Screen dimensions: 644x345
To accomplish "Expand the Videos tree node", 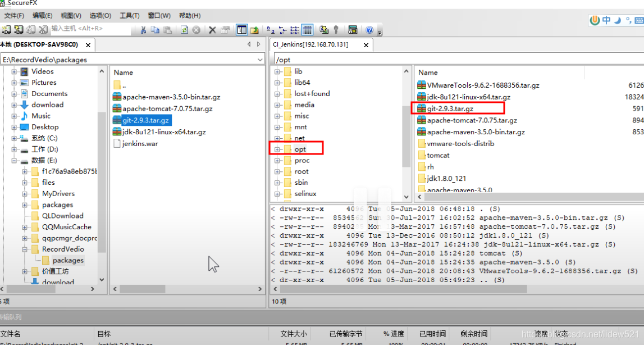I will (15, 71).
